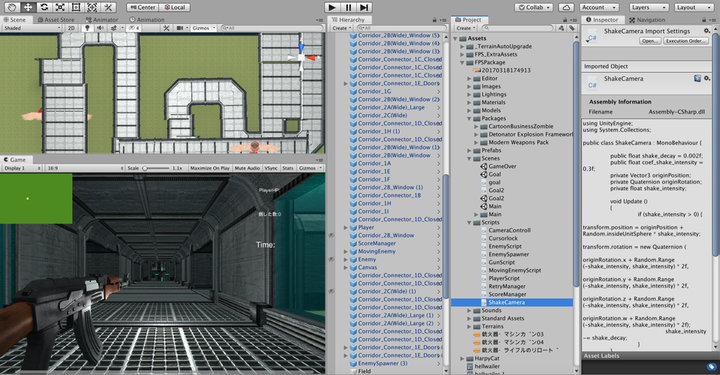Click asset labels tag icon

click(x=711, y=367)
